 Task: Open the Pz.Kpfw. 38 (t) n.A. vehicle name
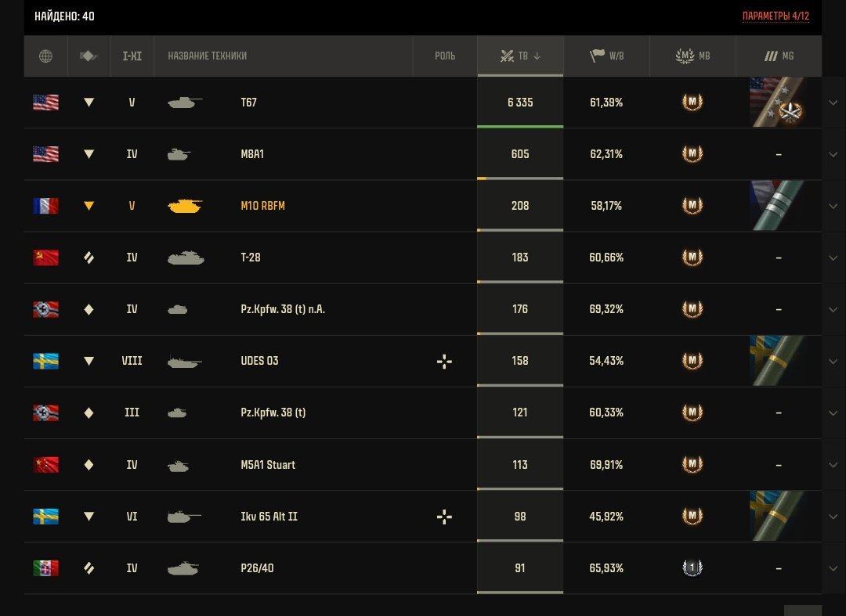(x=283, y=309)
